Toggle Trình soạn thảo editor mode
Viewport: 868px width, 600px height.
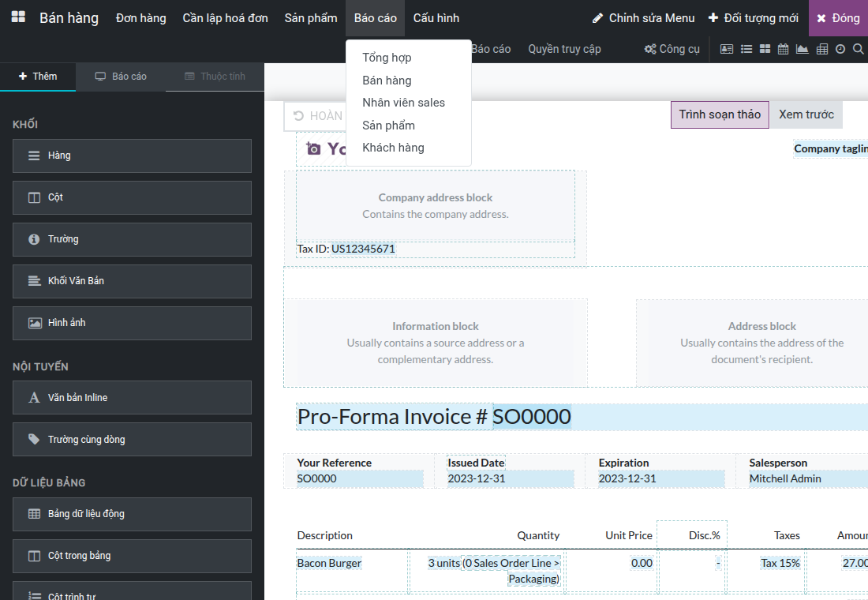point(720,114)
